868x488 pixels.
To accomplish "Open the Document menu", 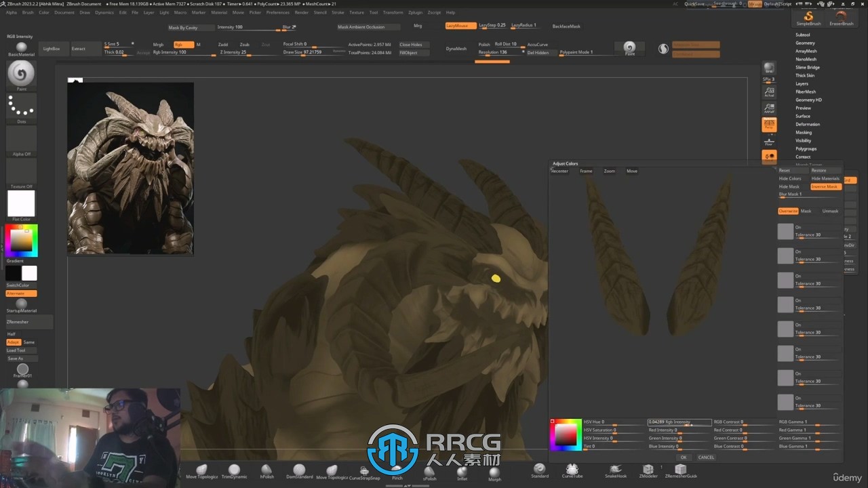I will [x=64, y=12].
